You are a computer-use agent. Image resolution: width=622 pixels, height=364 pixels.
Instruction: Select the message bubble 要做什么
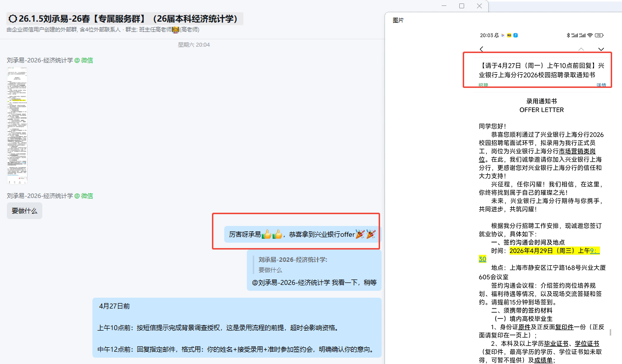[25, 211]
